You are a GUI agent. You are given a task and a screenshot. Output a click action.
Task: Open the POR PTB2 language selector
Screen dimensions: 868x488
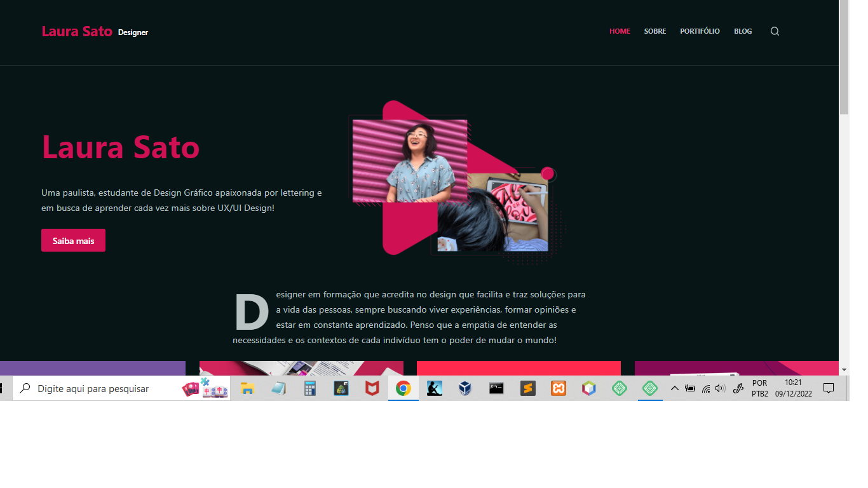click(x=759, y=388)
